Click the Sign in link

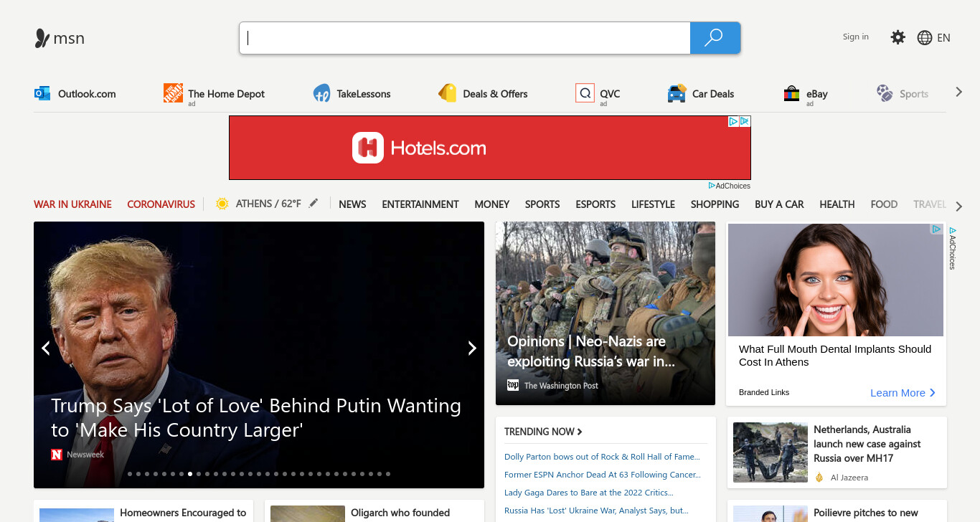(856, 37)
